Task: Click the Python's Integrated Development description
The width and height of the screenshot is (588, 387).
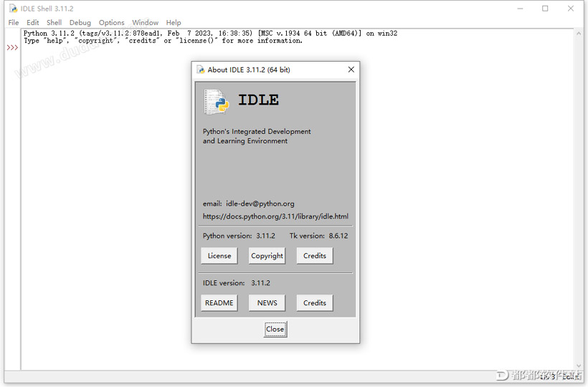Action: click(x=257, y=136)
